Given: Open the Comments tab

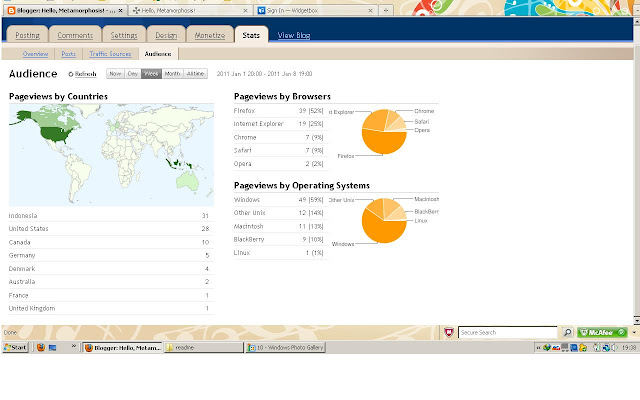Looking at the screenshot, I should click(x=75, y=35).
